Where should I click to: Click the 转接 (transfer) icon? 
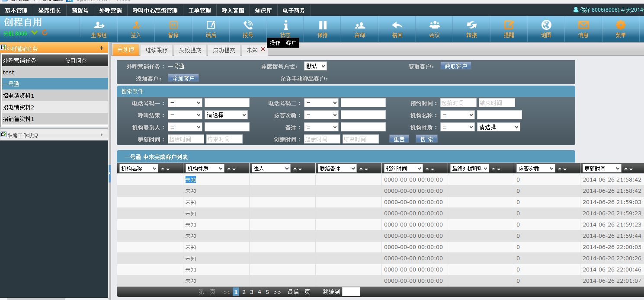click(471, 25)
